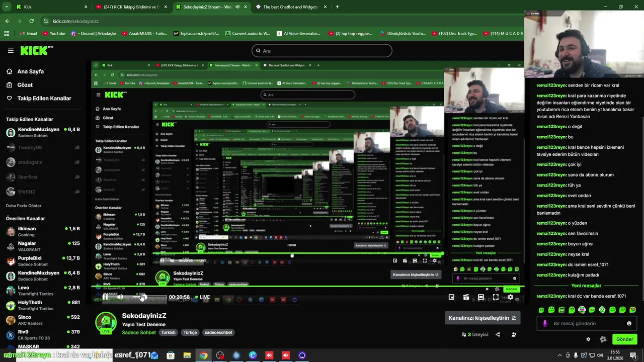Share the stream via share icon
Screen dimensions: 644x362
498,334
